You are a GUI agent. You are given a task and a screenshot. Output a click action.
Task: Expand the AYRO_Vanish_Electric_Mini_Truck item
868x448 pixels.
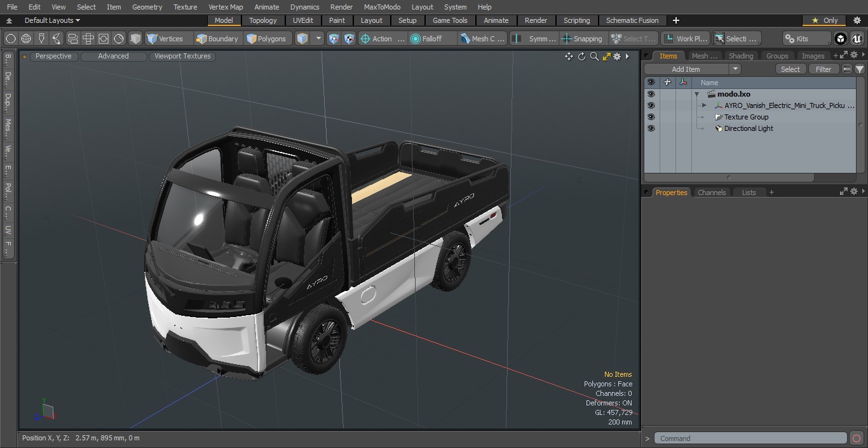click(x=704, y=105)
